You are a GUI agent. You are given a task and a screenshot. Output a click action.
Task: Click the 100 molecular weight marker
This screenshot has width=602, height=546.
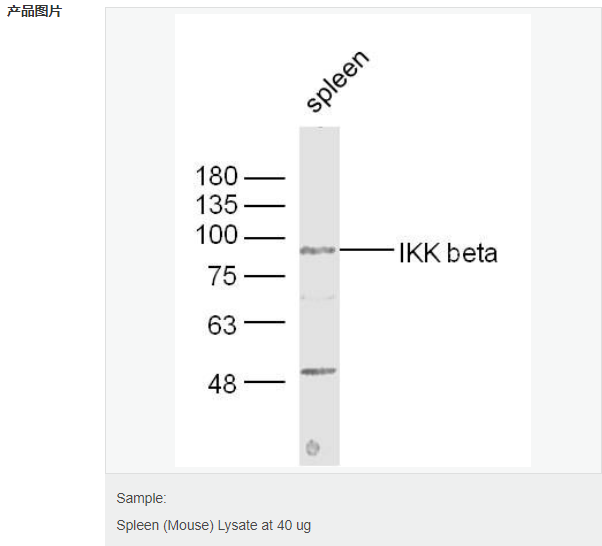(x=217, y=235)
